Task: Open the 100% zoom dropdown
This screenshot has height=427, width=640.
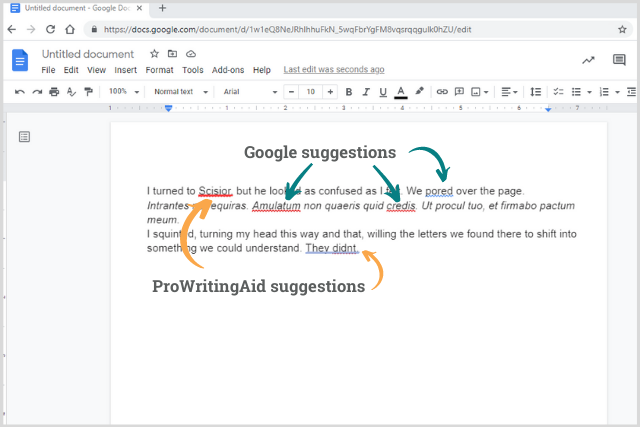Action: 124,91
